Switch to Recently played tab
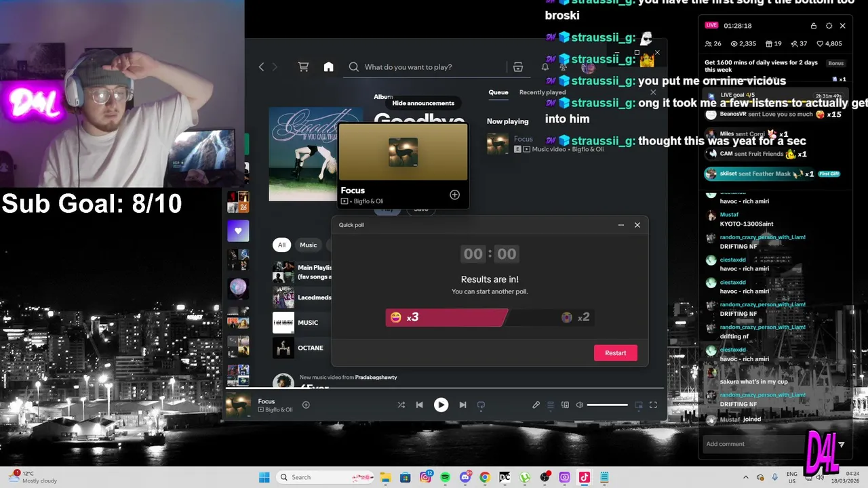The image size is (868, 488). (x=542, y=92)
